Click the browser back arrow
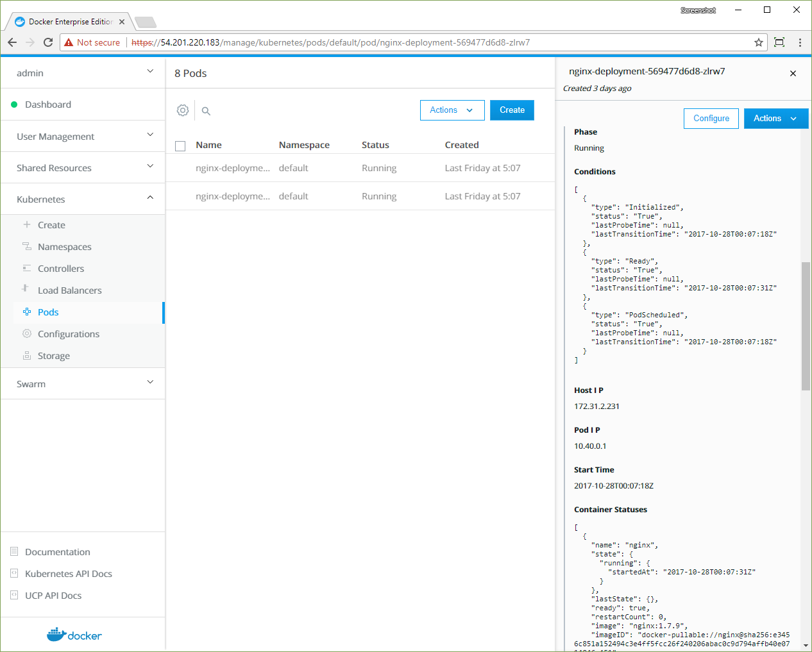Image resolution: width=812 pixels, height=652 pixels. click(12, 42)
